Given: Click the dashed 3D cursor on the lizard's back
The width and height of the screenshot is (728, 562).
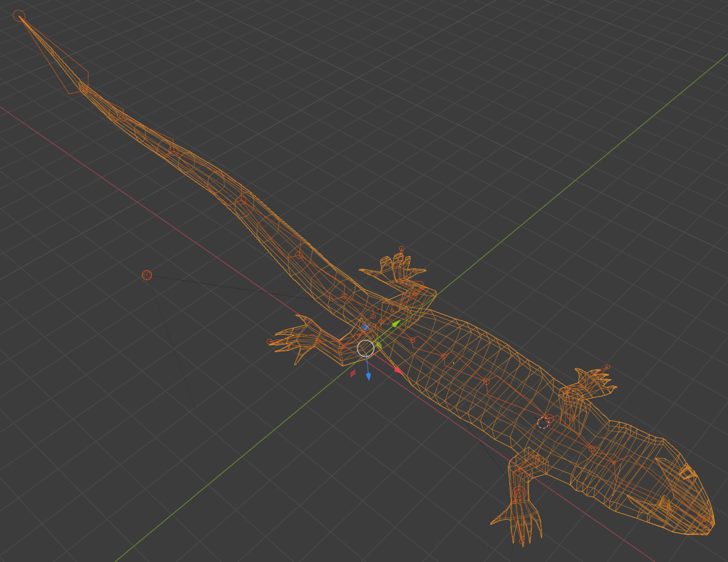Looking at the screenshot, I should click(543, 423).
